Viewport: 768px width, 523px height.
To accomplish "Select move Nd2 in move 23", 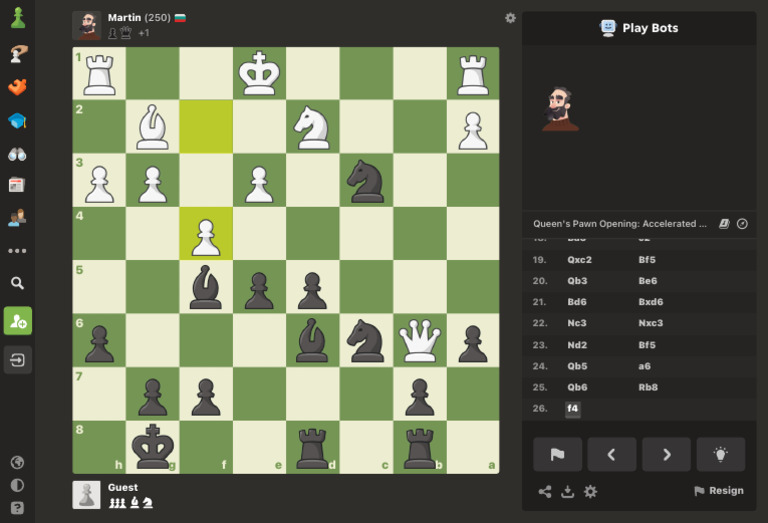I will pyautogui.click(x=577, y=345).
